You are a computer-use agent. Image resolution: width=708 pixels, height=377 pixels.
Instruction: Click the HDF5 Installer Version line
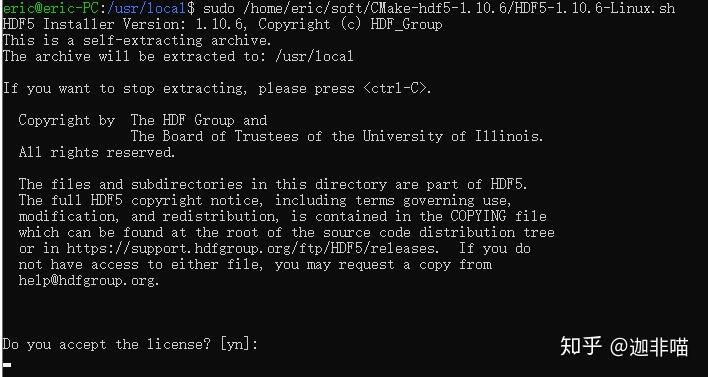pos(222,24)
